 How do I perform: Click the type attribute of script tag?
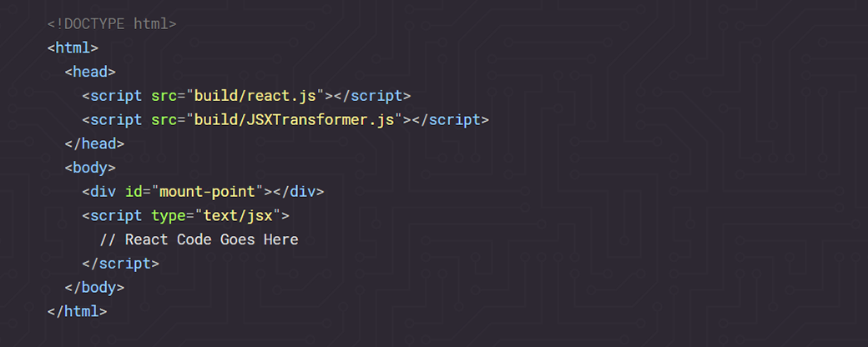[x=168, y=215]
